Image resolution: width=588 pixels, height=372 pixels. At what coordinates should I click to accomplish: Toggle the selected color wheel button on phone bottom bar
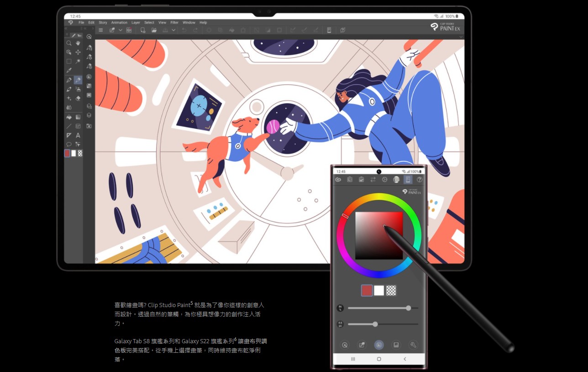[379, 345]
